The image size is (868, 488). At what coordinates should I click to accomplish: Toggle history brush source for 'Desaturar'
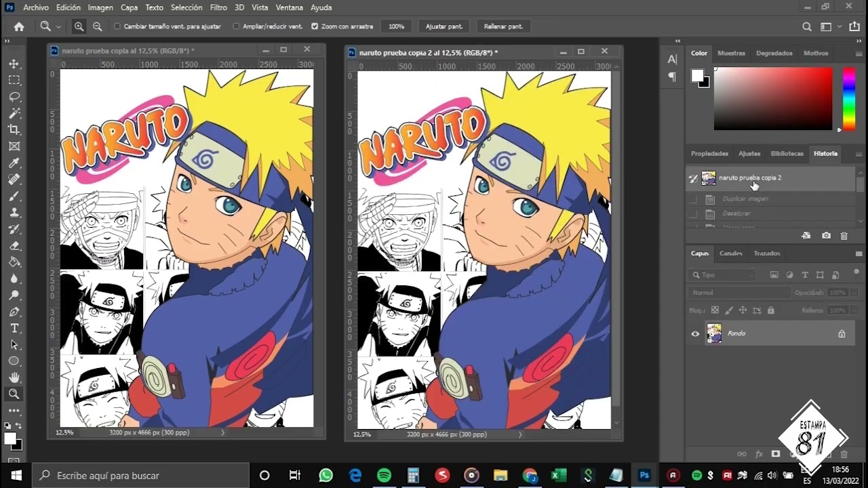coord(693,213)
